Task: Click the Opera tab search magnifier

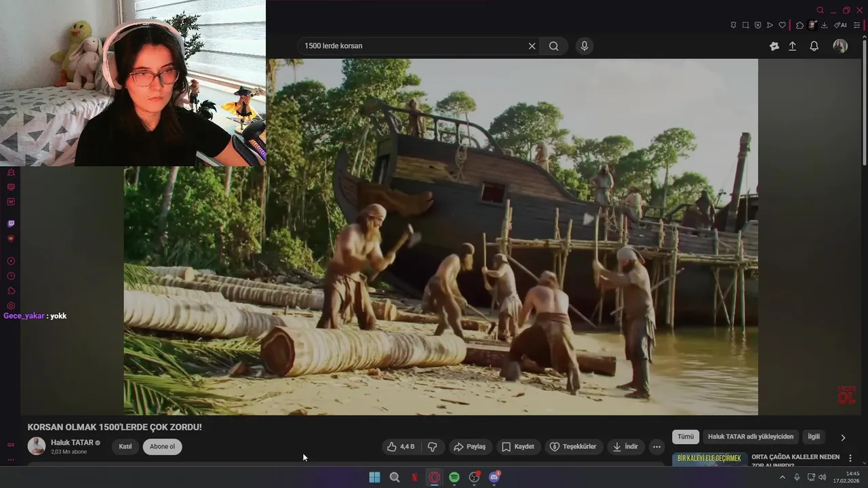Action: pos(820,10)
